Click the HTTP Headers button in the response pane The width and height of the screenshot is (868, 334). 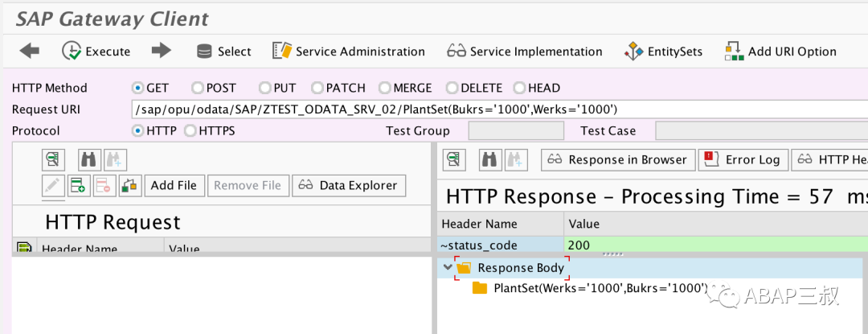coord(829,159)
